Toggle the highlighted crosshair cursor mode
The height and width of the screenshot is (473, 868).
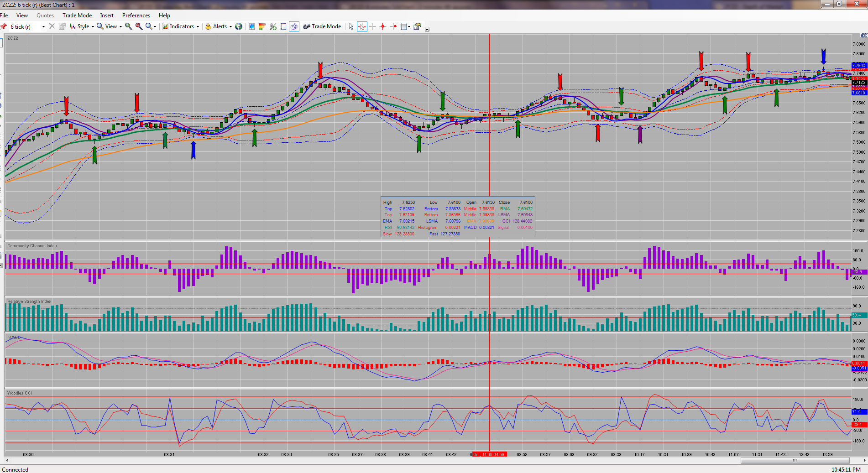pyautogui.click(x=362, y=26)
